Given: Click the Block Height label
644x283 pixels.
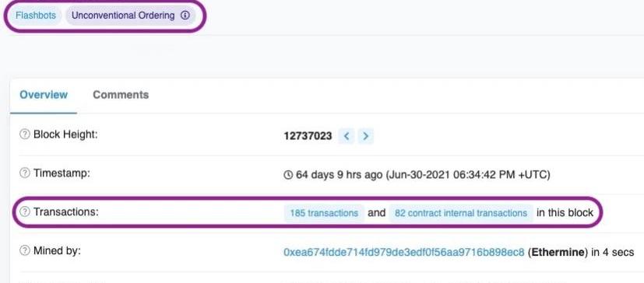Looking at the screenshot, I should click(x=65, y=135).
